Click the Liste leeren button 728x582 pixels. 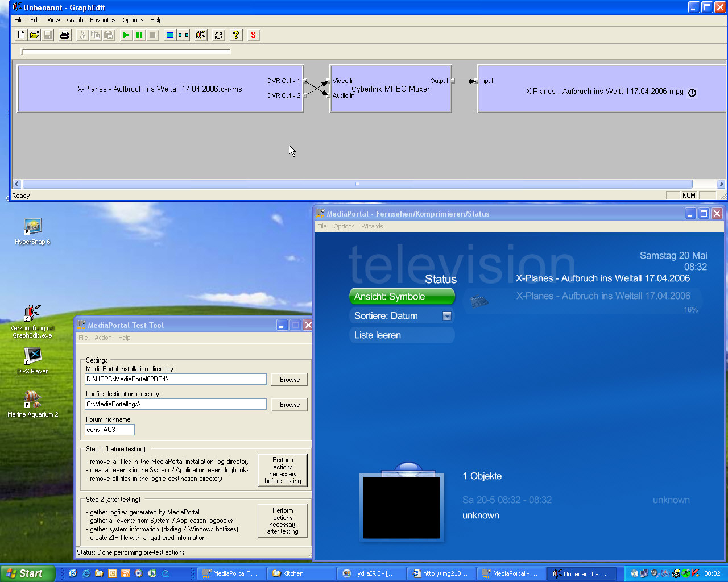point(402,335)
